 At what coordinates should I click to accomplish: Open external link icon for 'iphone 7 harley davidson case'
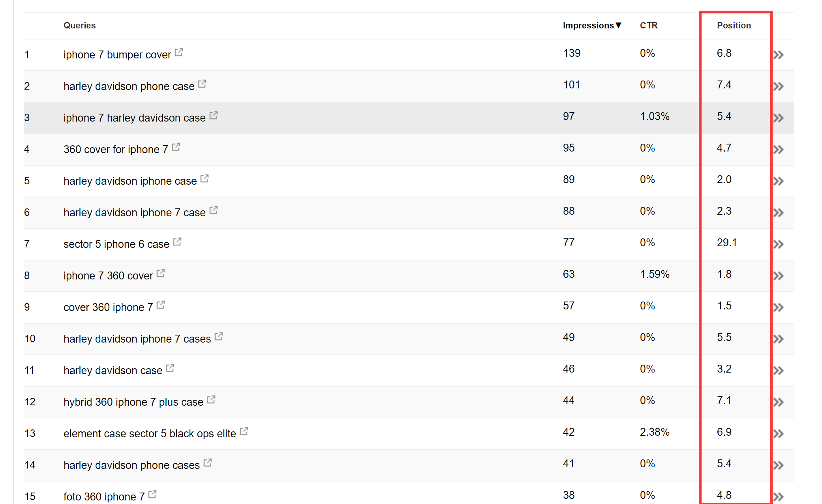(x=214, y=115)
